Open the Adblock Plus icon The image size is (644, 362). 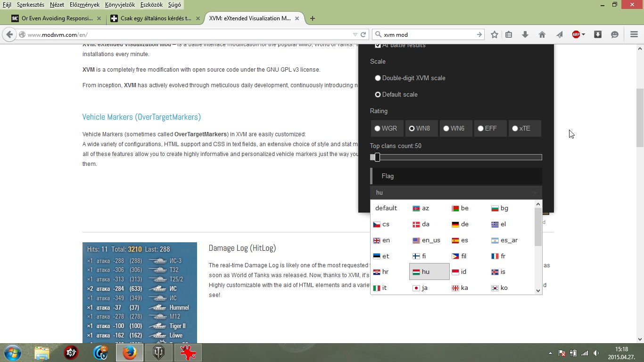click(576, 34)
